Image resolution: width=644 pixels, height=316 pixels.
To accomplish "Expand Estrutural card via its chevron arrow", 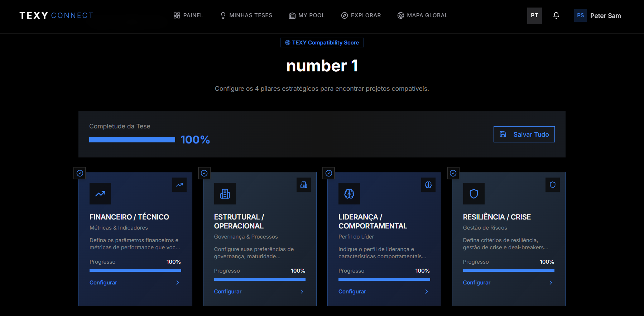I will (302, 292).
